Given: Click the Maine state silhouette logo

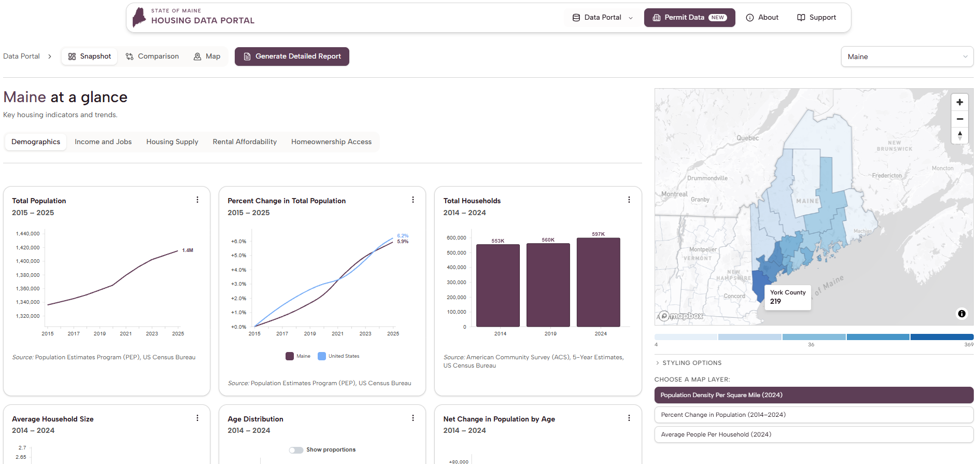Looking at the screenshot, I should [x=139, y=17].
